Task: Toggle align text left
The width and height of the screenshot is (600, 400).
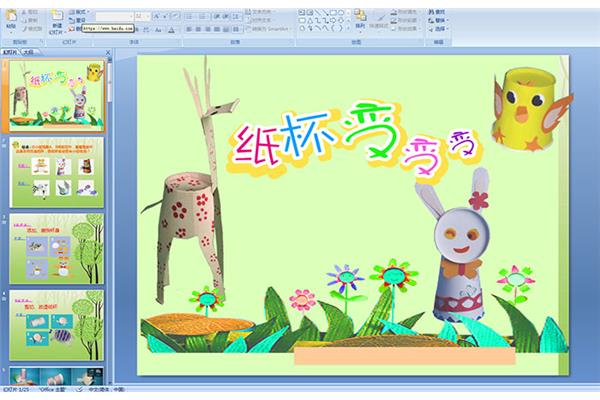Action: tap(189, 29)
